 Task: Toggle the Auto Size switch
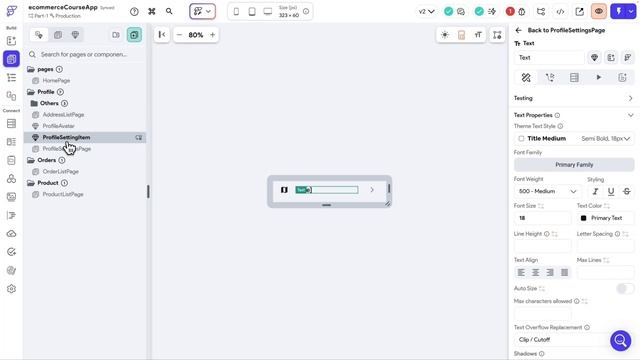pos(625,289)
